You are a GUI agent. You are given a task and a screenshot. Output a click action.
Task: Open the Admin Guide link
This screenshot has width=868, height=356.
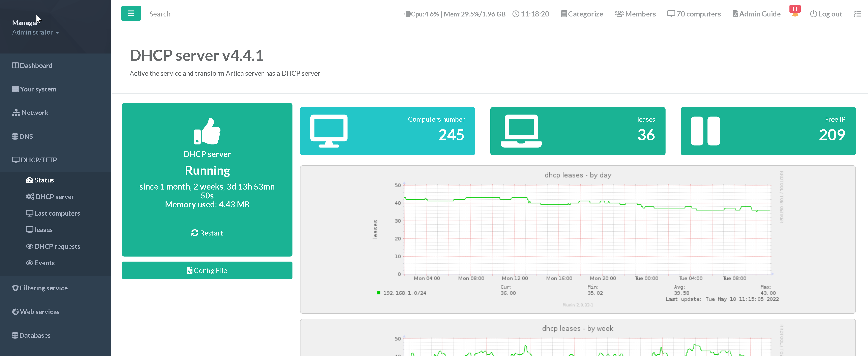click(x=756, y=14)
